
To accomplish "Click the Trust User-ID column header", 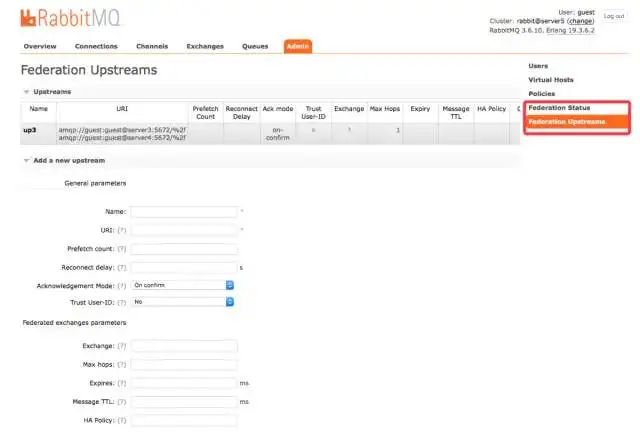I will click(x=313, y=113).
